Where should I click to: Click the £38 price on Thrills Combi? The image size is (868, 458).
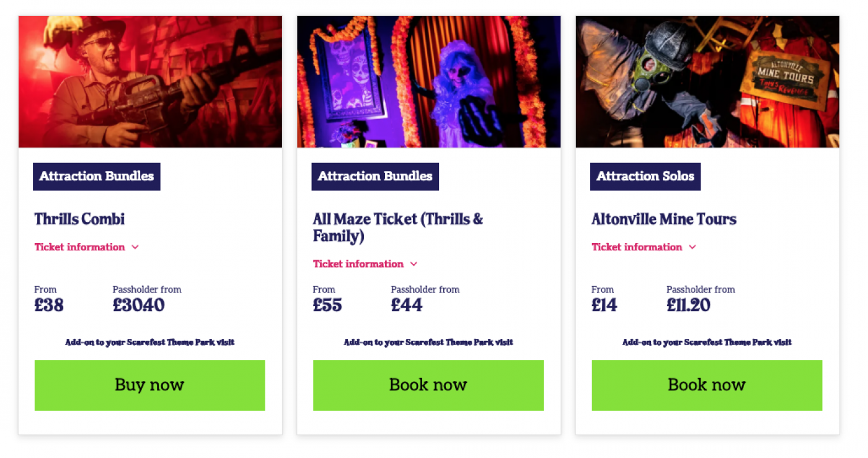49,305
